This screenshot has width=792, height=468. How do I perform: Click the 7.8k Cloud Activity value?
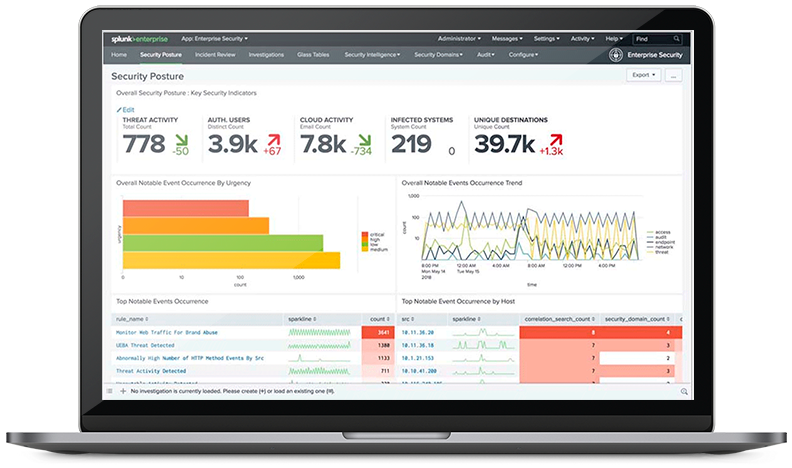point(324,144)
